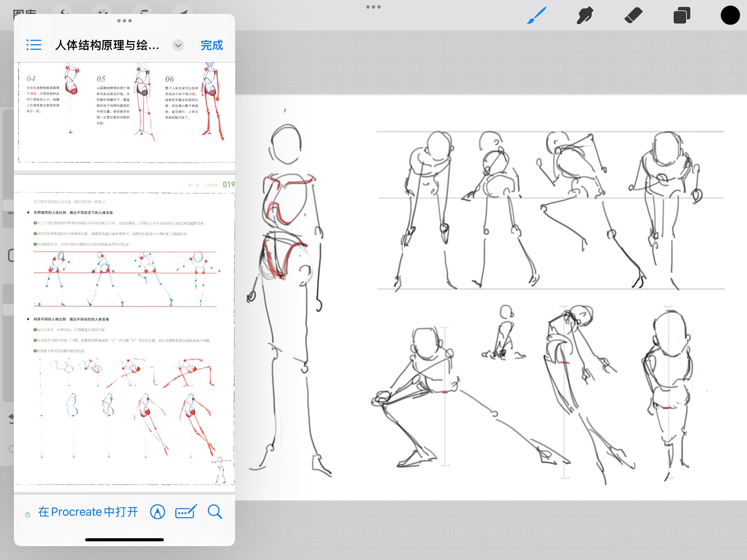Open Procreate multitasking dots at top center
This screenshot has width=747, height=560.
point(373,7)
